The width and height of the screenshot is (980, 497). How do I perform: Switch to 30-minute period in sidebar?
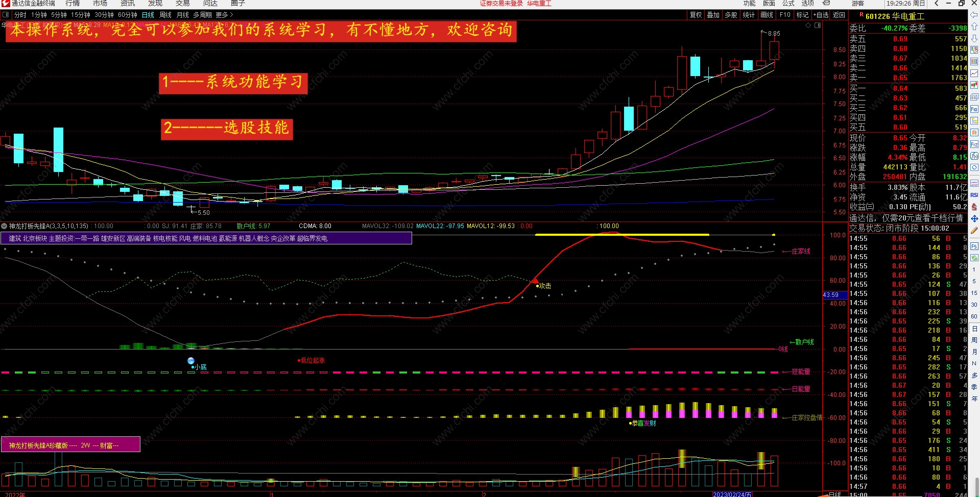point(974,305)
